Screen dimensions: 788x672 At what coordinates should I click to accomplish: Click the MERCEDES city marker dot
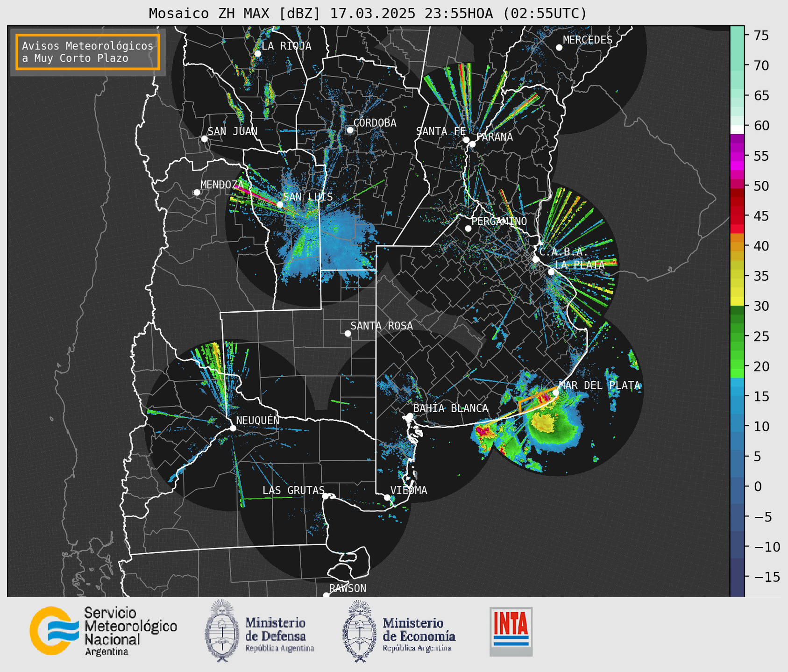[559, 48]
